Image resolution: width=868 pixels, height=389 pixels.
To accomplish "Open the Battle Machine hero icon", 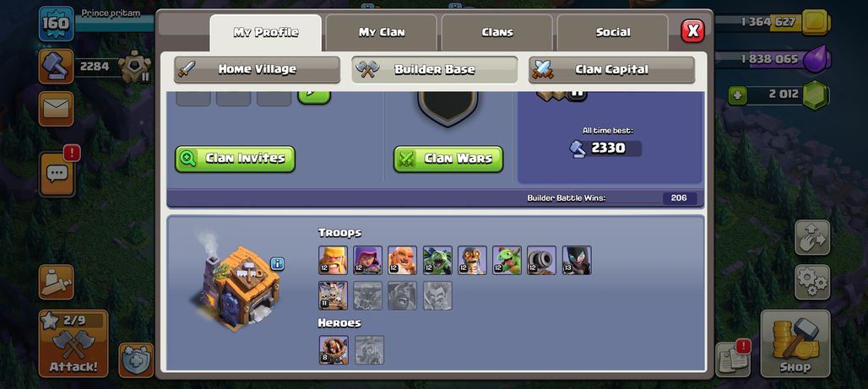I will coord(334,349).
